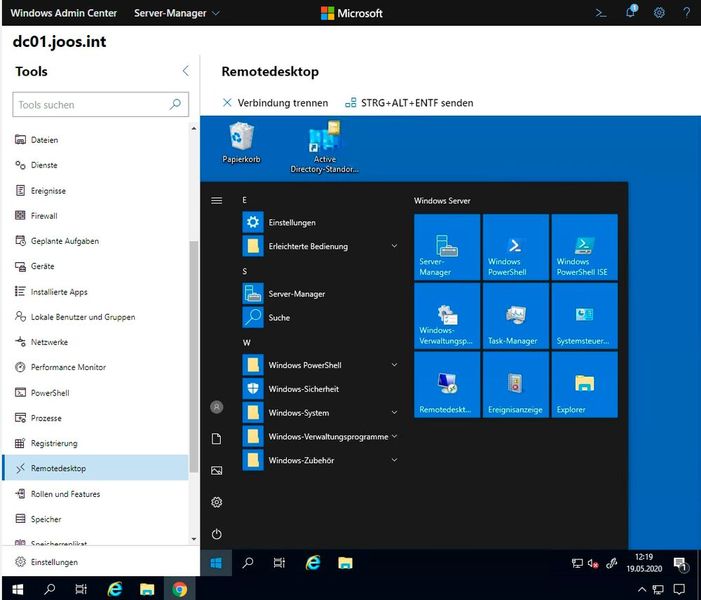Collapse the Tools panel chevron

[186, 71]
